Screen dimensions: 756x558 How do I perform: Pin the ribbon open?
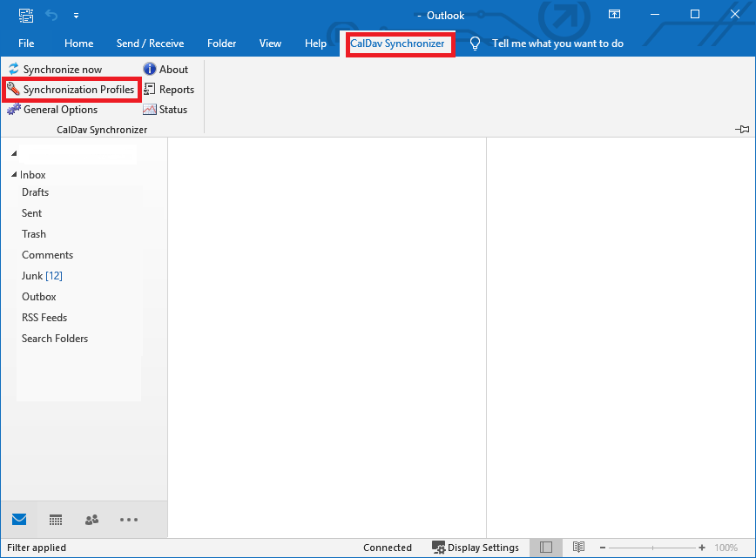[x=742, y=129]
